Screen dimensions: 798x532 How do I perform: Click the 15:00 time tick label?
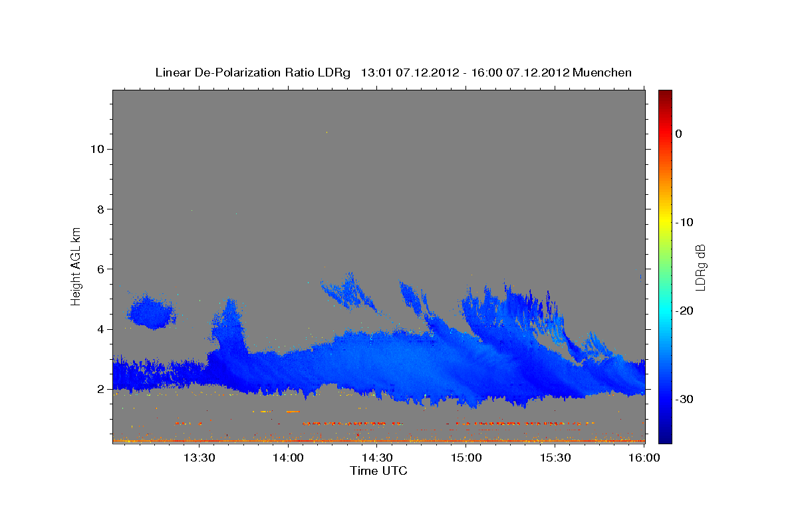coord(466,458)
